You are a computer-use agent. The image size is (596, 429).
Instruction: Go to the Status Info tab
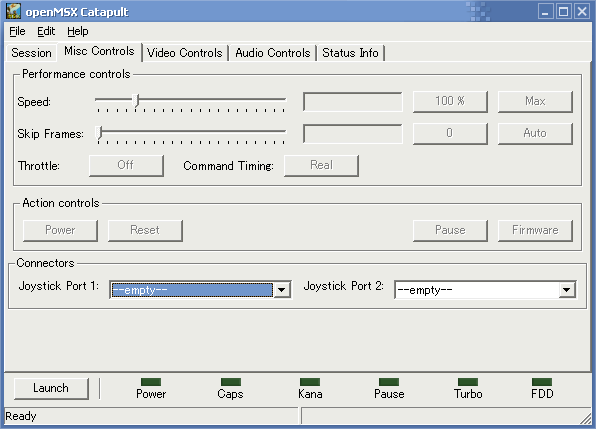[350, 53]
